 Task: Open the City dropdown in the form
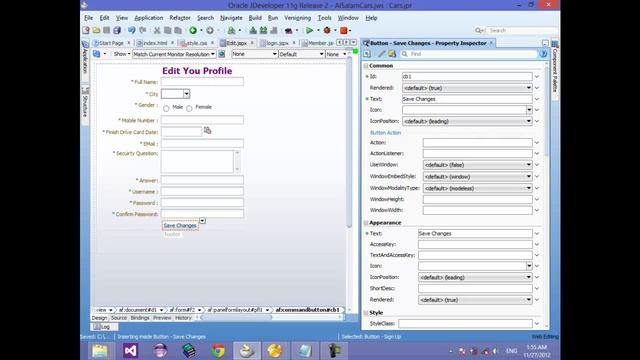click(x=187, y=94)
